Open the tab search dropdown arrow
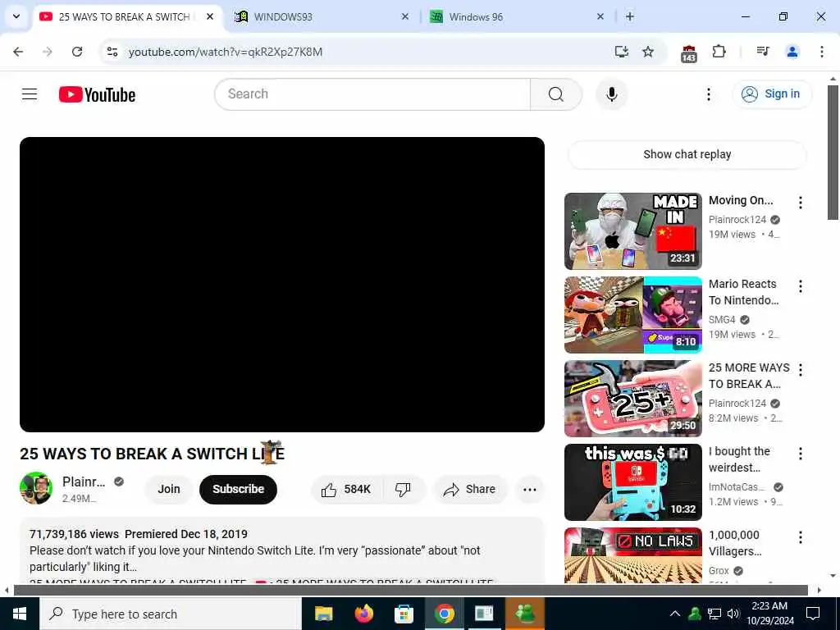 coord(16,16)
